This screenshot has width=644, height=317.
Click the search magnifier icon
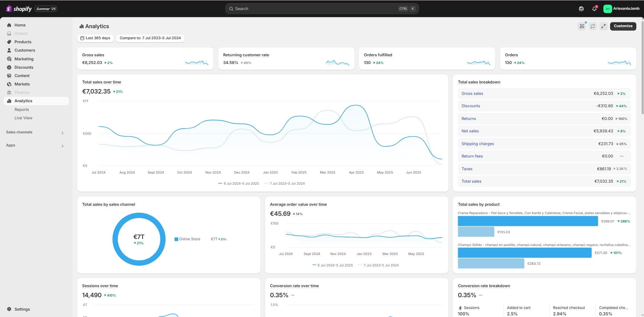click(231, 9)
